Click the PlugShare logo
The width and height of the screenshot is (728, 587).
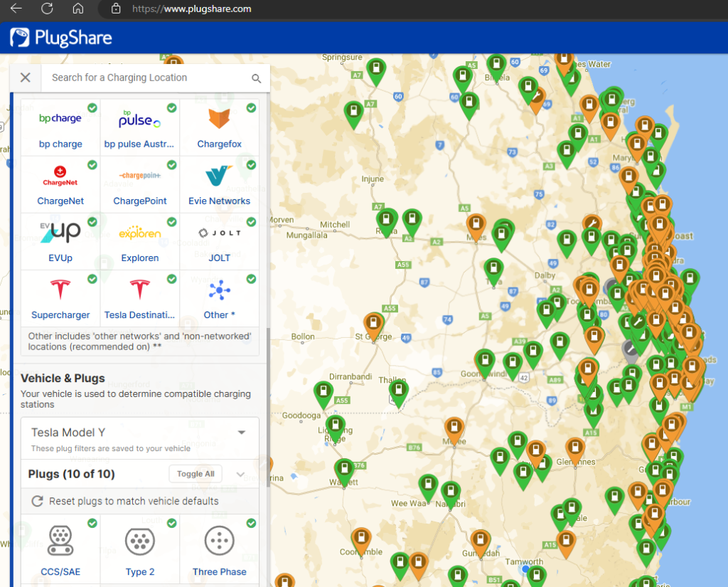[x=61, y=38]
